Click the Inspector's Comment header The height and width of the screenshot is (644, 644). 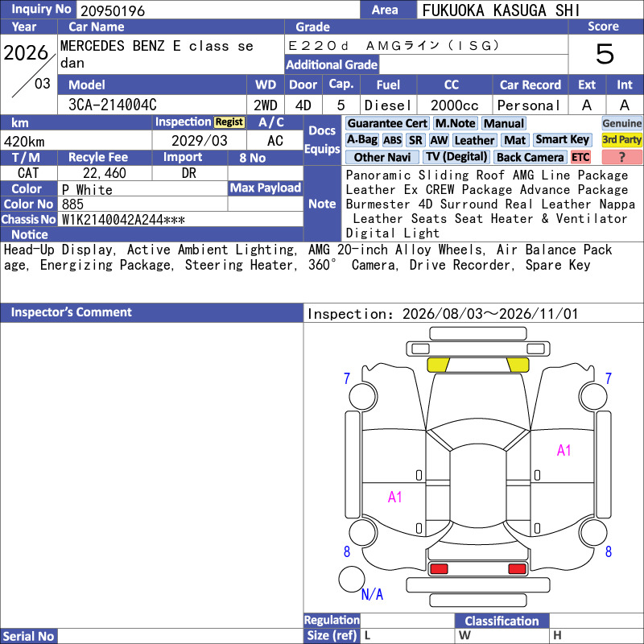(151, 312)
